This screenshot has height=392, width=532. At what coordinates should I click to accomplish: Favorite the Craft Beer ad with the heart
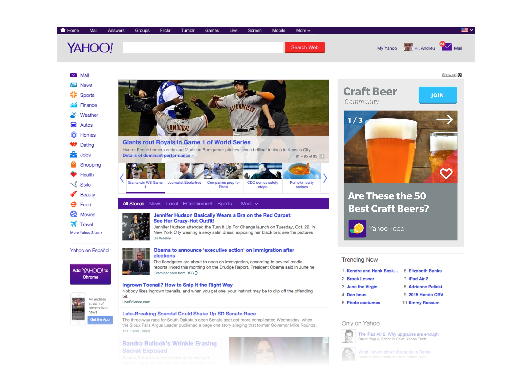446,174
